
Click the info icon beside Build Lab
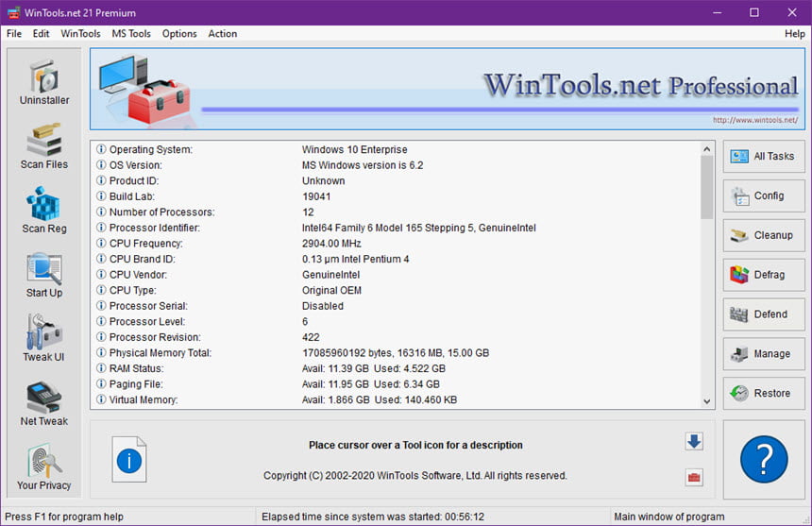102,196
